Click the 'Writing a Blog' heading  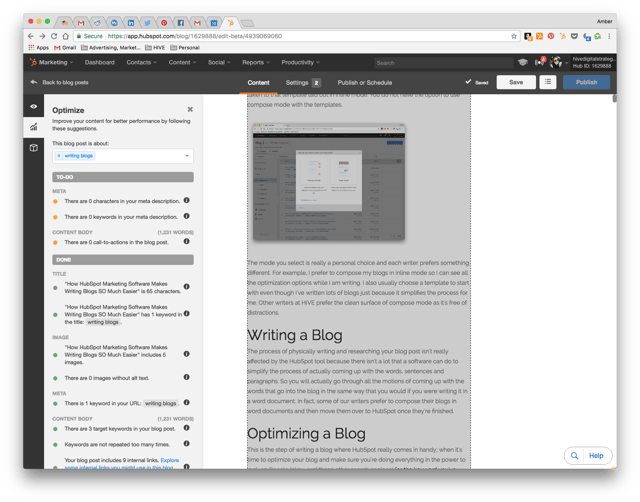(x=295, y=335)
